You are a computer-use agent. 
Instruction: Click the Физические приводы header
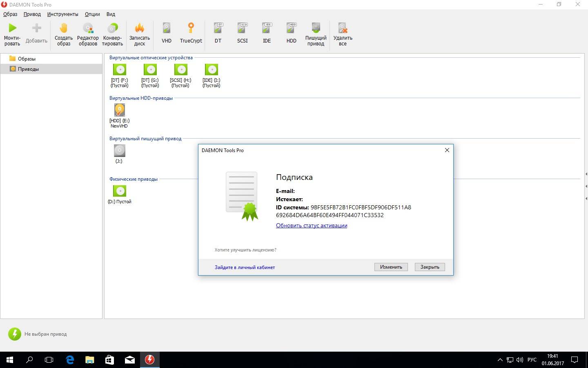[133, 179]
